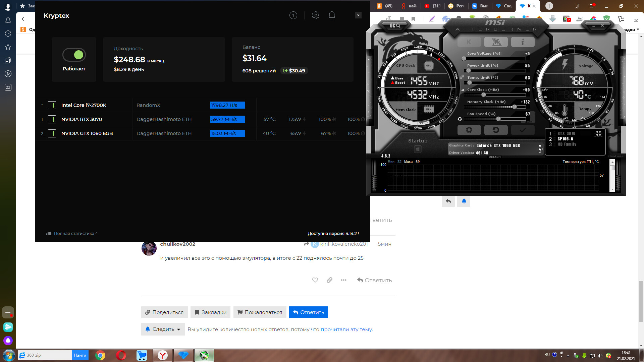Toggle NVIDIA RTX 3070 device mining
Screen dimensions: 644x362
[x=52, y=119]
